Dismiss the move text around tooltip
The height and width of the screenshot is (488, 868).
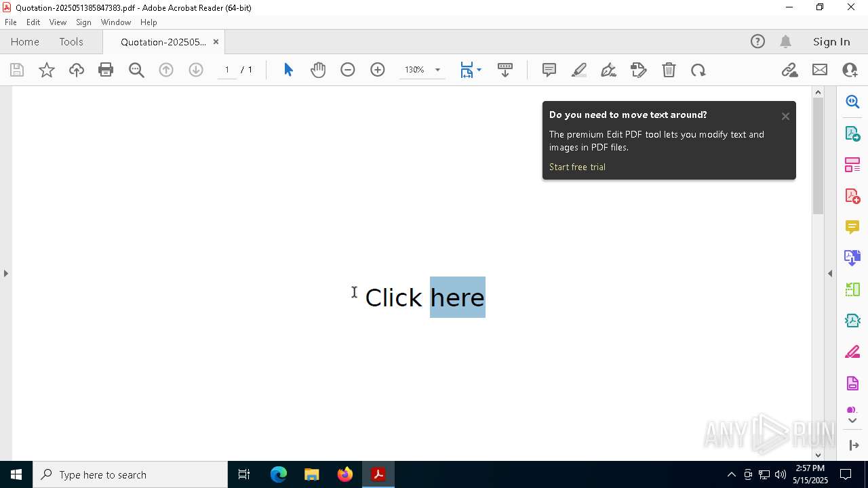[785, 117]
